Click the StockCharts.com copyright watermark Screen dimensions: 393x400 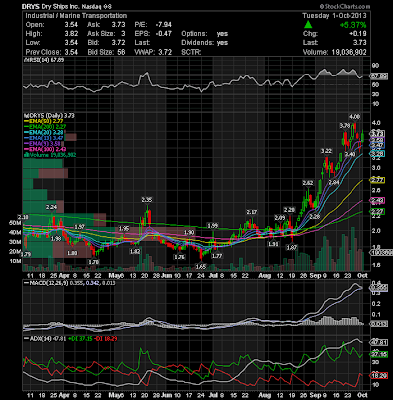pyautogui.click(x=345, y=6)
